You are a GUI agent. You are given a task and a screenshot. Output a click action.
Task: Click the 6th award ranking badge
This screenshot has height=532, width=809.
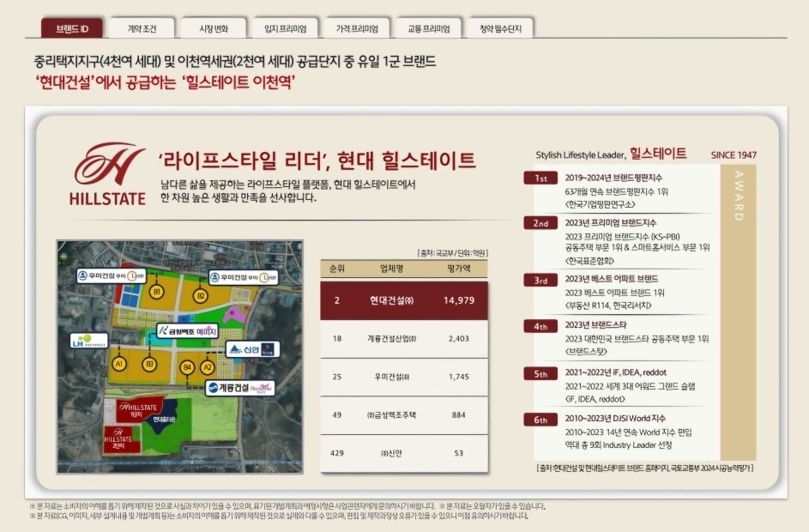[541, 420]
